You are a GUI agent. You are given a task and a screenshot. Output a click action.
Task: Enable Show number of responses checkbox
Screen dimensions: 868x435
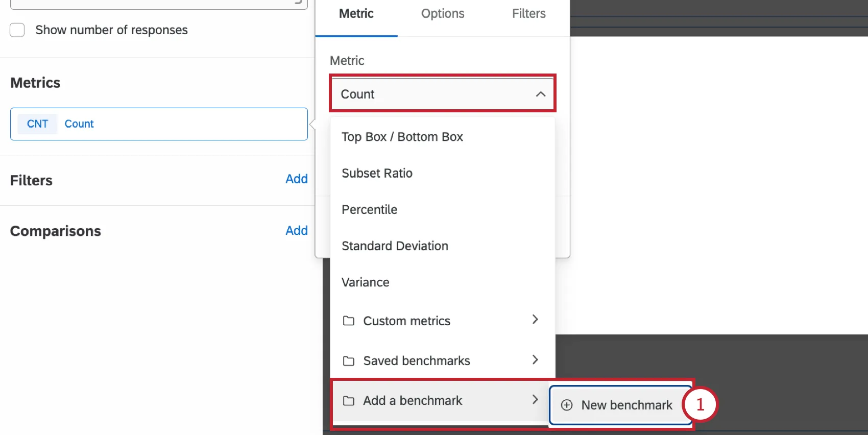click(x=17, y=30)
